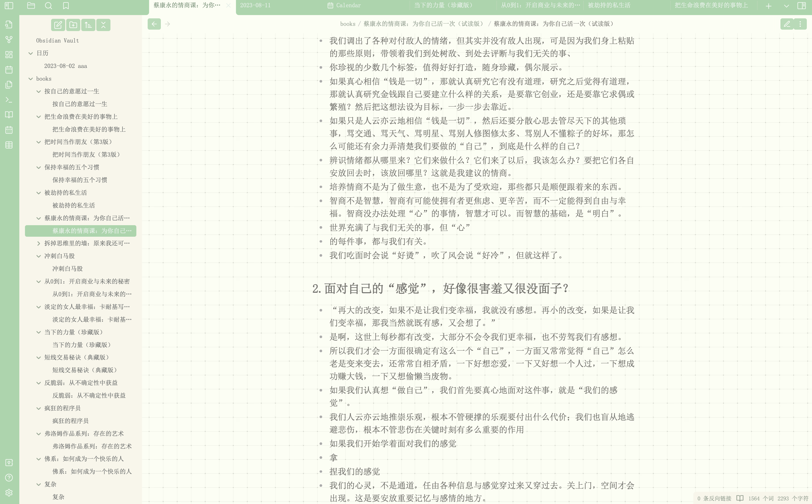Toggle the left sidebar

point(9,6)
